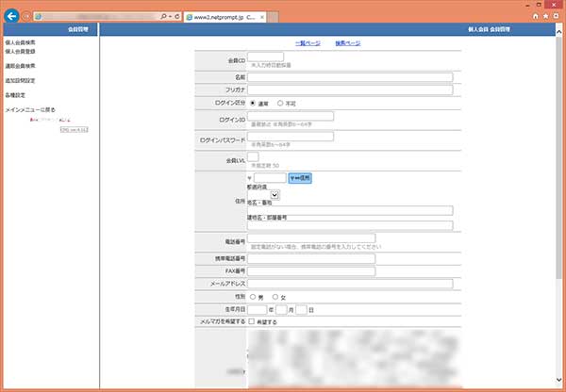Open the browser favorites star icon
The width and height of the screenshot is (566, 392).
point(546,17)
